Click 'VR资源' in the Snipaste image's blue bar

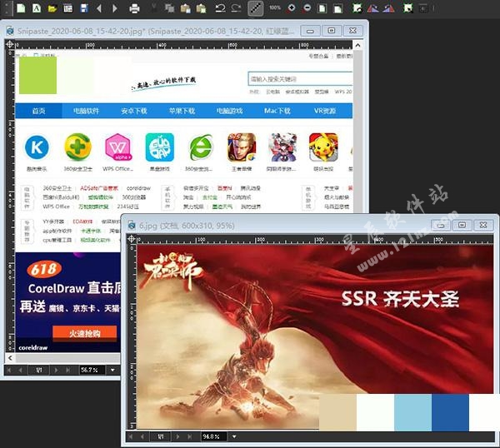point(325,111)
